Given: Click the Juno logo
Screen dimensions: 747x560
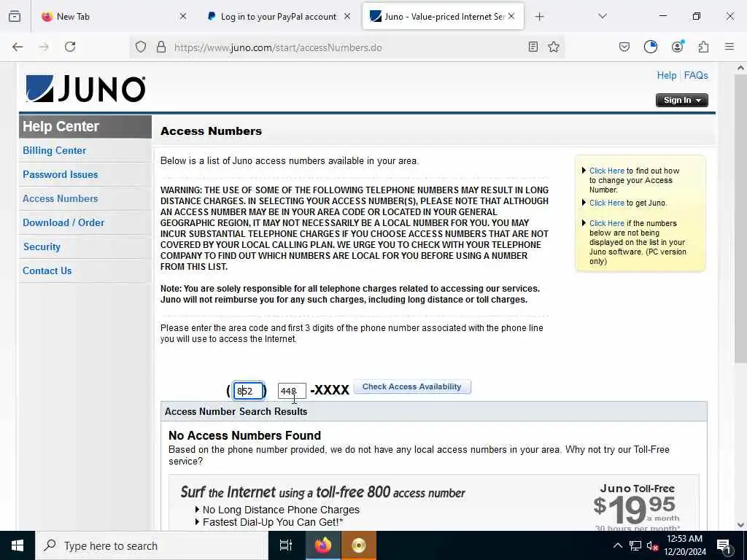Looking at the screenshot, I should click(85, 88).
